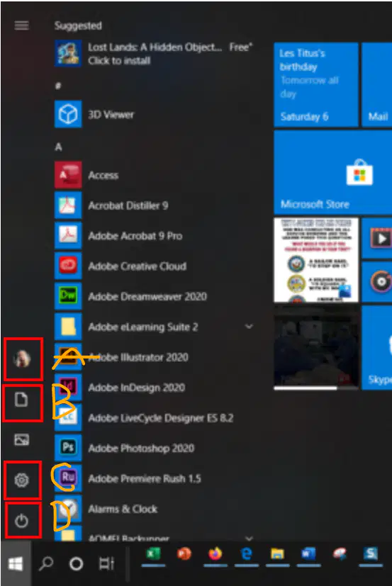This screenshot has height=586, width=392.
Task: Switch to Word on taskbar
Action: (308, 554)
